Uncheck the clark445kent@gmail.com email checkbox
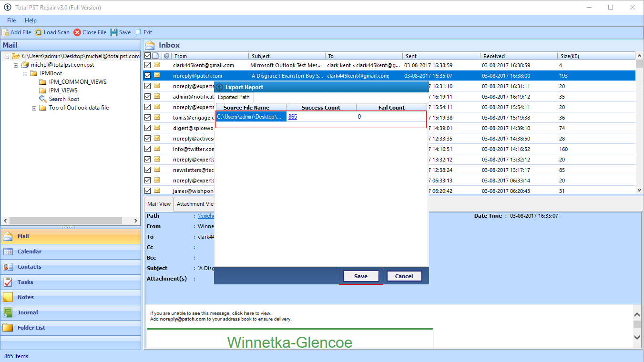 (x=148, y=65)
